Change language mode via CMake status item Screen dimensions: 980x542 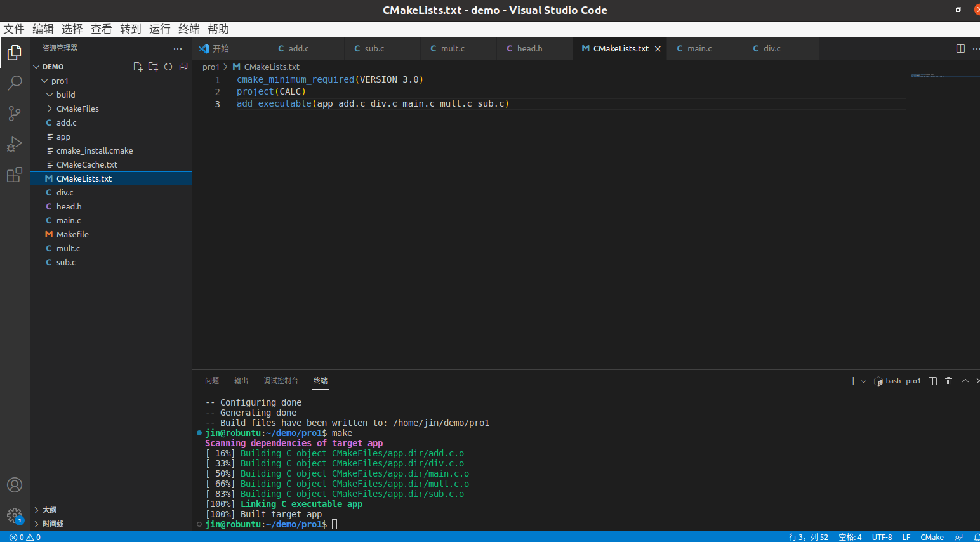click(932, 537)
